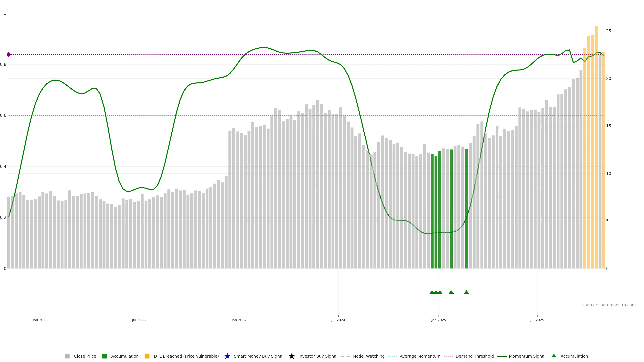Click the tallest orange price bar

tap(596, 150)
